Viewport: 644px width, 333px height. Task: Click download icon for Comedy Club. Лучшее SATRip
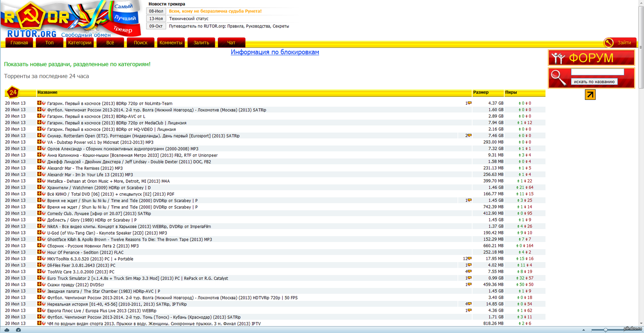tap(39, 213)
